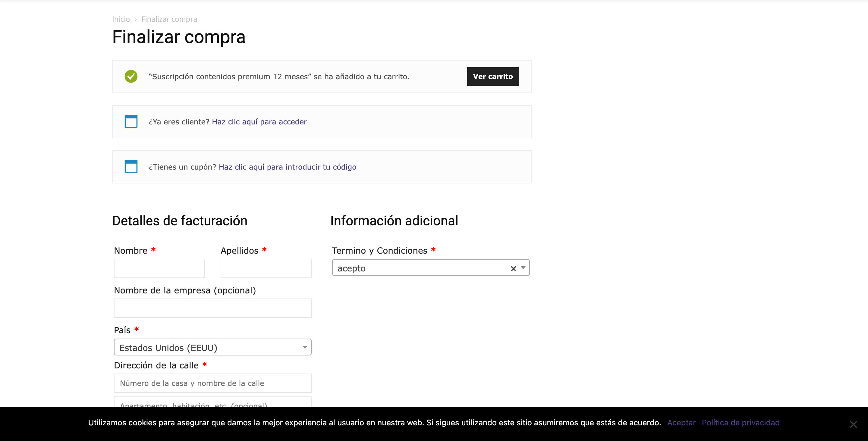868x441 pixels.
Task: Focus the Apellidos input field
Action: [x=266, y=268]
